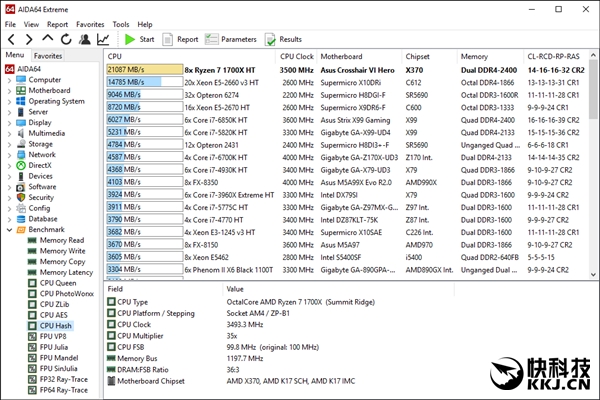
Task: Click the 'CPU Multiplier' field row
Action: pyautogui.click(x=280, y=336)
